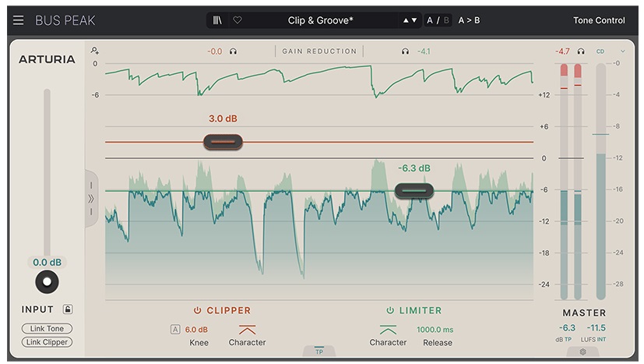Click the GAIN REDUCTION label
Viewport: 644px width, 364px height.
tap(319, 51)
